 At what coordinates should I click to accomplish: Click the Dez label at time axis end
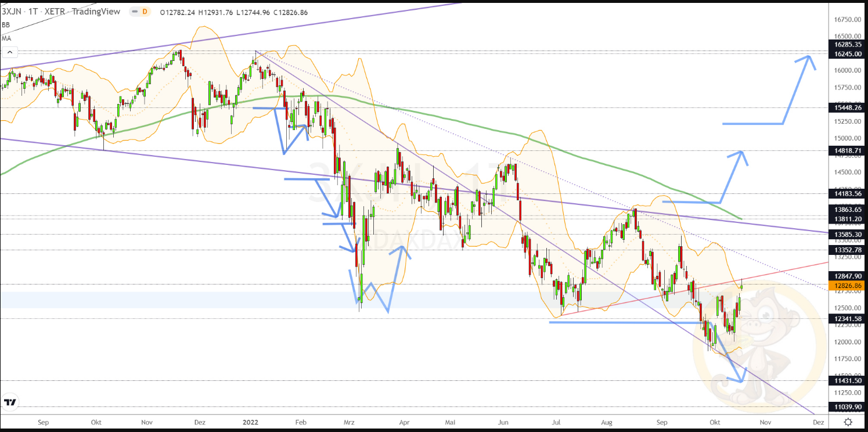coord(818,422)
